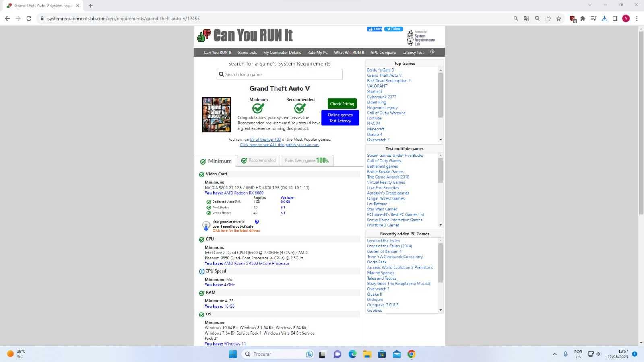Click the Facebook Follow button

(375, 29)
